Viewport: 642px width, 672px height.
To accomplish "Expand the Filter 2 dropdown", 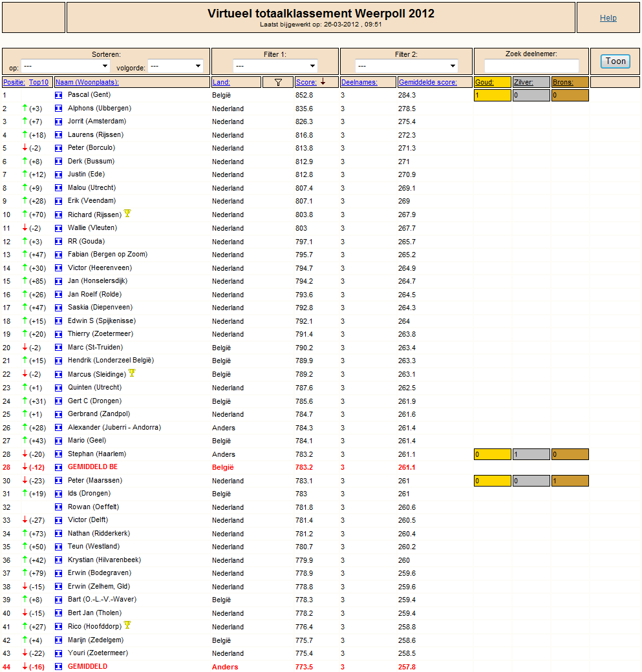I will coord(406,66).
